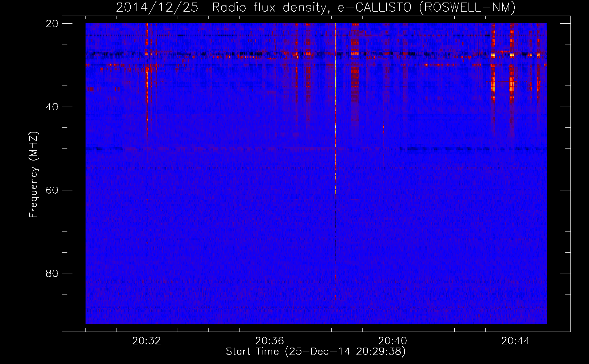Viewport: 589px width, 364px height.
Task: Click the 20:44 time tick label
Action: click(516, 341)
